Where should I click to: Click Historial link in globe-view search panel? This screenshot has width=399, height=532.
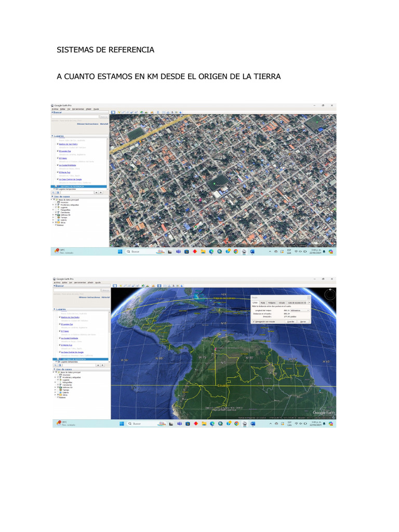point(106,297)
